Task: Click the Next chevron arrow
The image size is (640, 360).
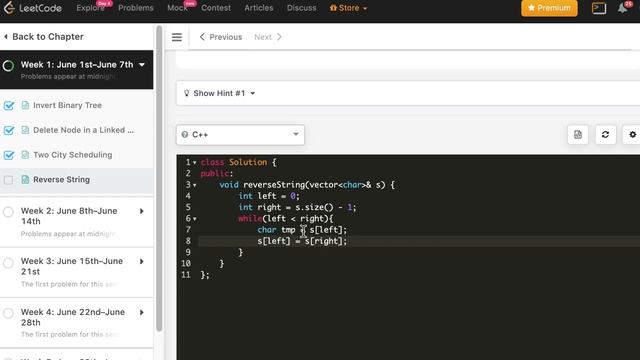Action: tap(279, 37)
